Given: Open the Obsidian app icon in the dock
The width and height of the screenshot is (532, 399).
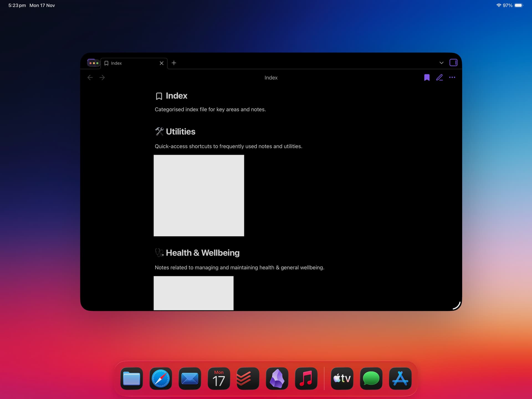Looking at the screenshot, I should [277, 378].
